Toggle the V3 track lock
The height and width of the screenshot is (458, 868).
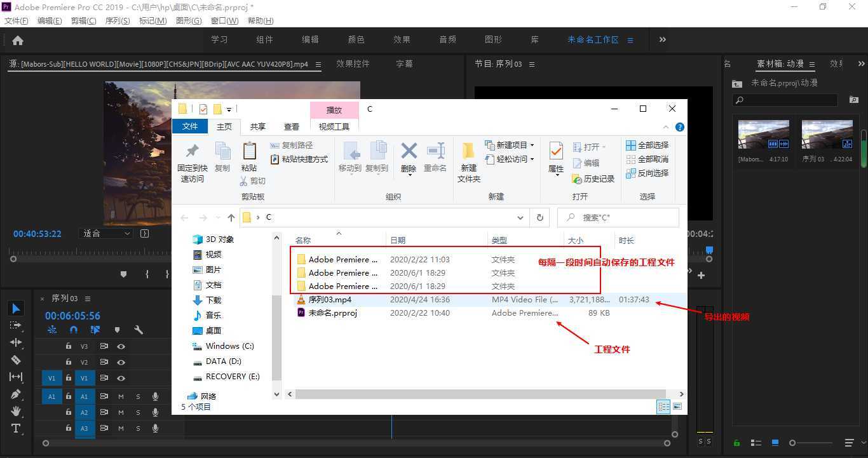tap(68, 346)
